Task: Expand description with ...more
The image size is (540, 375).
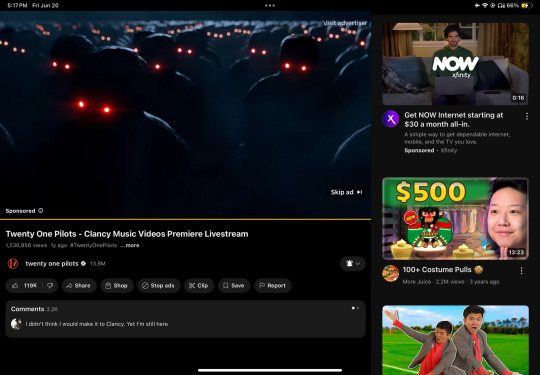Action: tap(130, 245)
